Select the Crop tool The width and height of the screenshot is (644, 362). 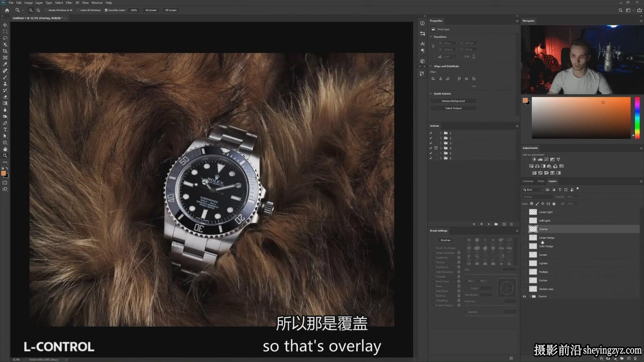point(5,51)
